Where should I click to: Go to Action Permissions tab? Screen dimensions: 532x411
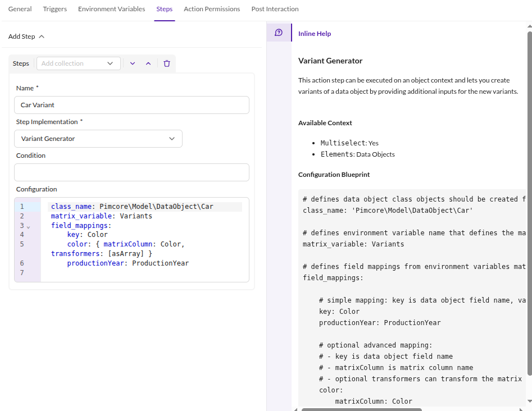(x=212, y=9)
